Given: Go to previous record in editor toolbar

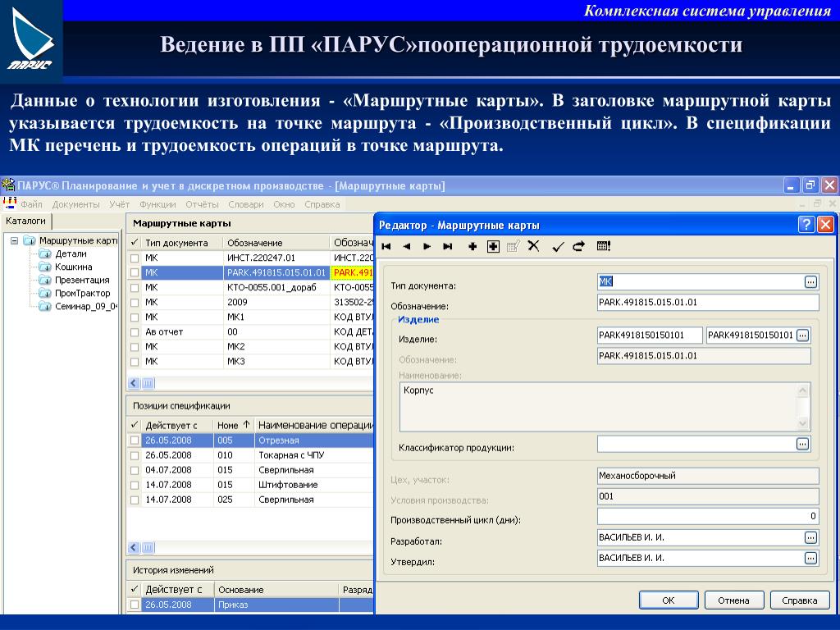Looking at the screenshot, I should tap(407, 246).
